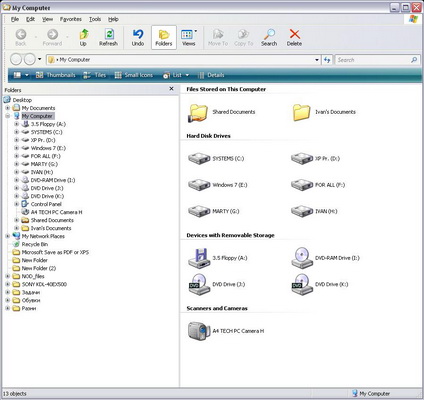
Task: Open Ivan's Documents folder in main pane
Action: coord(301,112)
